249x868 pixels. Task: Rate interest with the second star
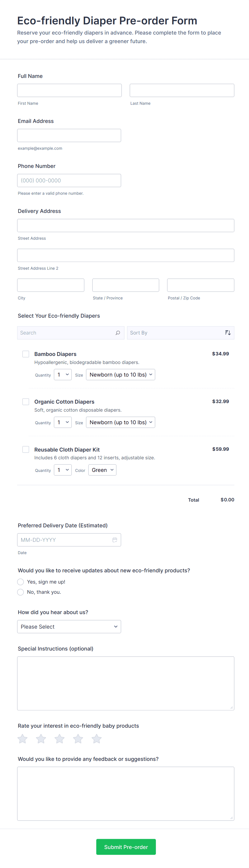pyautogui.click(x=41, y=739)
